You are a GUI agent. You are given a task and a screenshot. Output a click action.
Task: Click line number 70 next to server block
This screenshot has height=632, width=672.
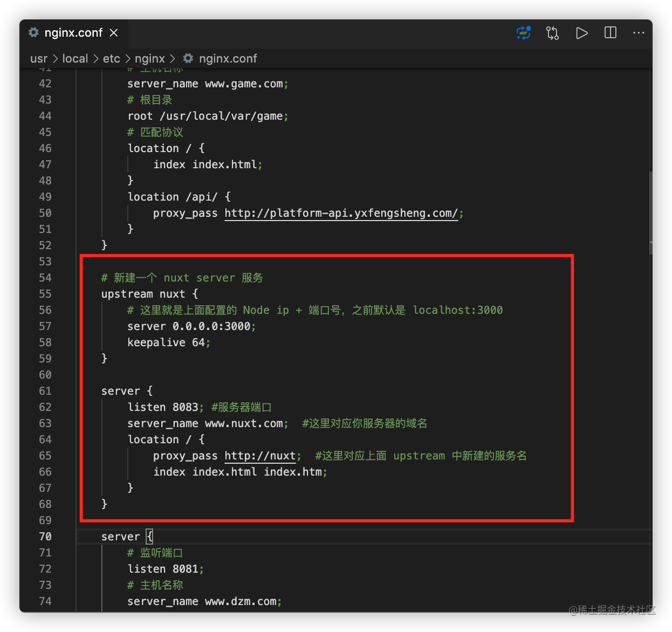click(x=45, y=537)
